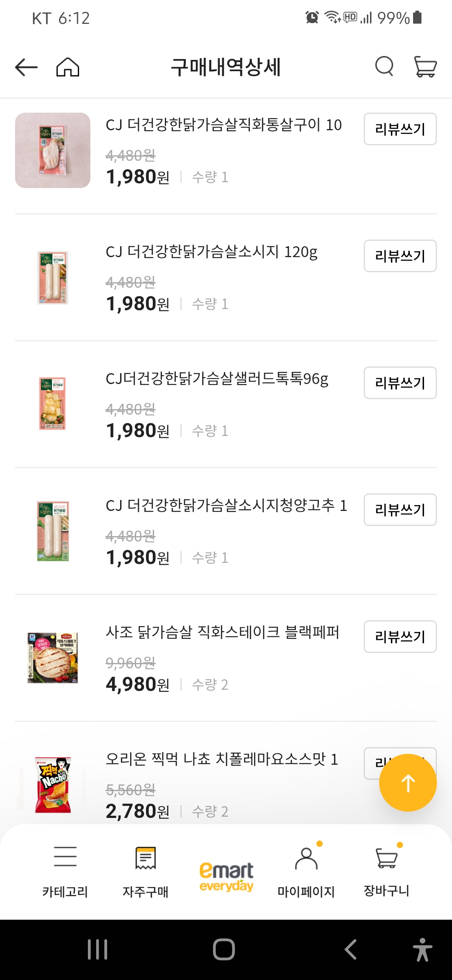This screenshot has width=452, height=980.
Task: Open cart icon in top header
Action: 425,67
